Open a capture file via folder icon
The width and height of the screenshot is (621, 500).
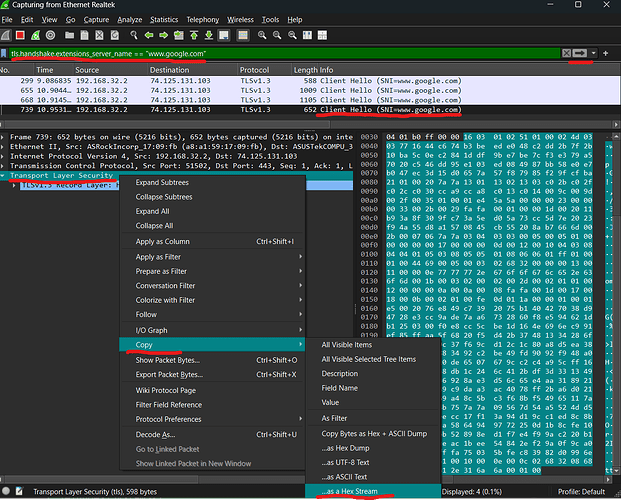(x=70, y=35)
